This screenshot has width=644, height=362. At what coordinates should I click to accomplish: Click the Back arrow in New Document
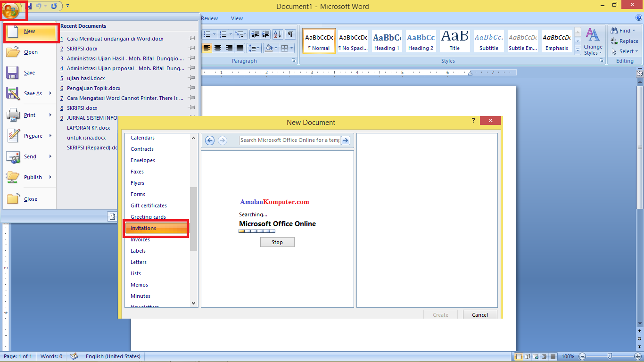(210, 140)
